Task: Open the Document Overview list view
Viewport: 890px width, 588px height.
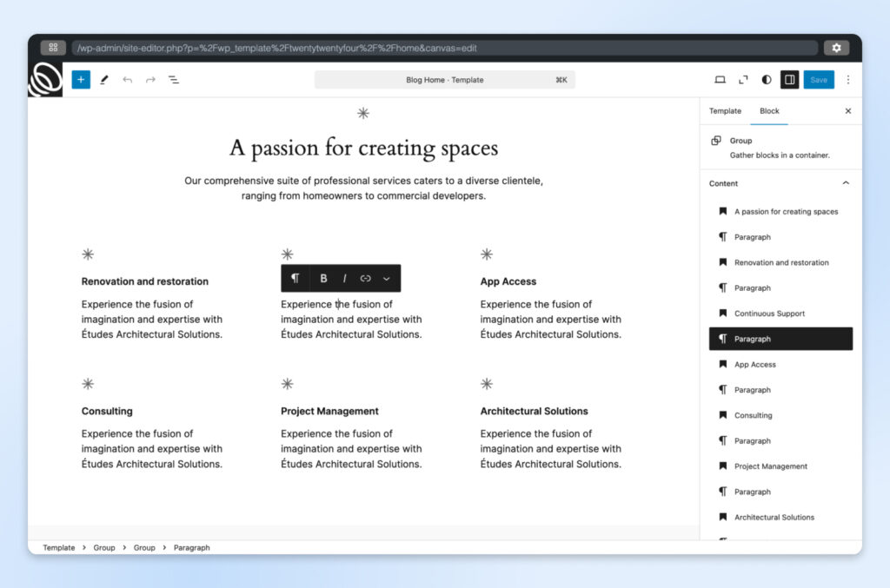Action: pos(173,79)
